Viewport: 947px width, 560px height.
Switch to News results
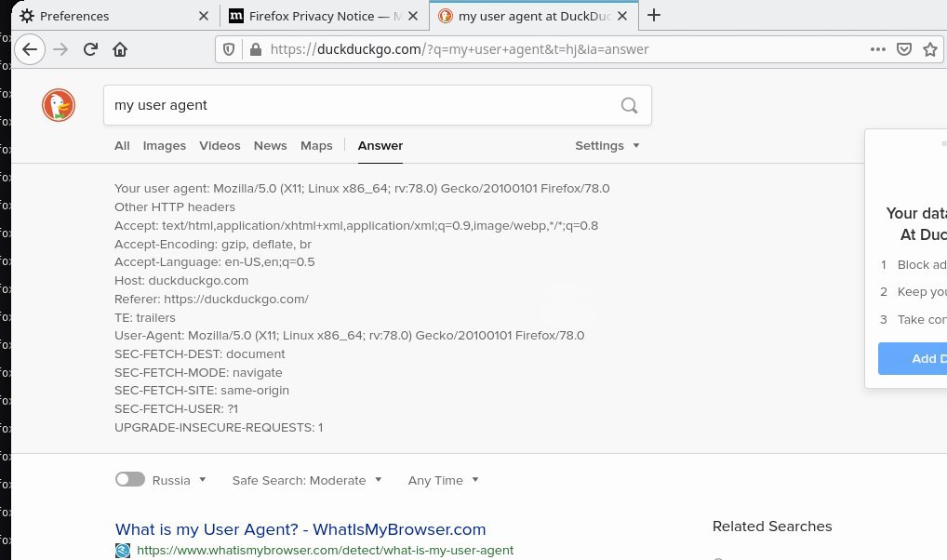click(x=270, y=146)
